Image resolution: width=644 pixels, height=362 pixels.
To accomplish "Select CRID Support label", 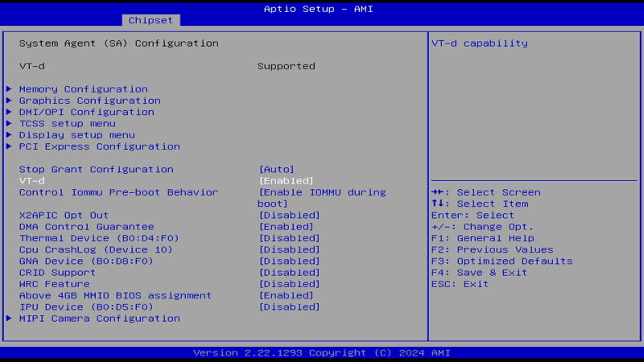I will click(57, 273).
